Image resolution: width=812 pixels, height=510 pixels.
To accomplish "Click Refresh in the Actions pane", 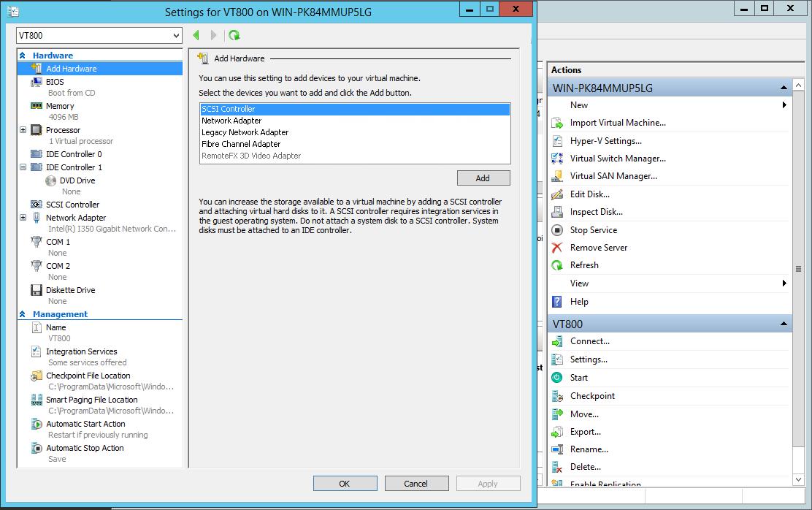I will coord(584,264).
